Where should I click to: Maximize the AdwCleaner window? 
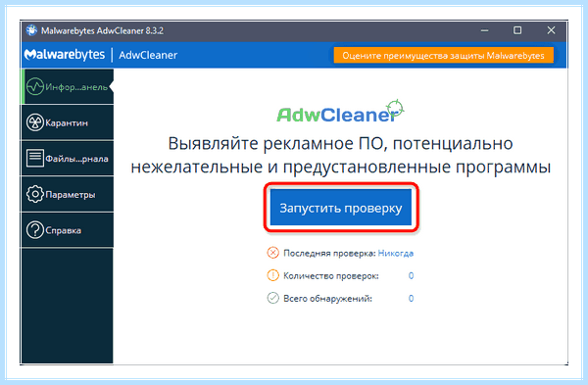[x=517, y=30]
